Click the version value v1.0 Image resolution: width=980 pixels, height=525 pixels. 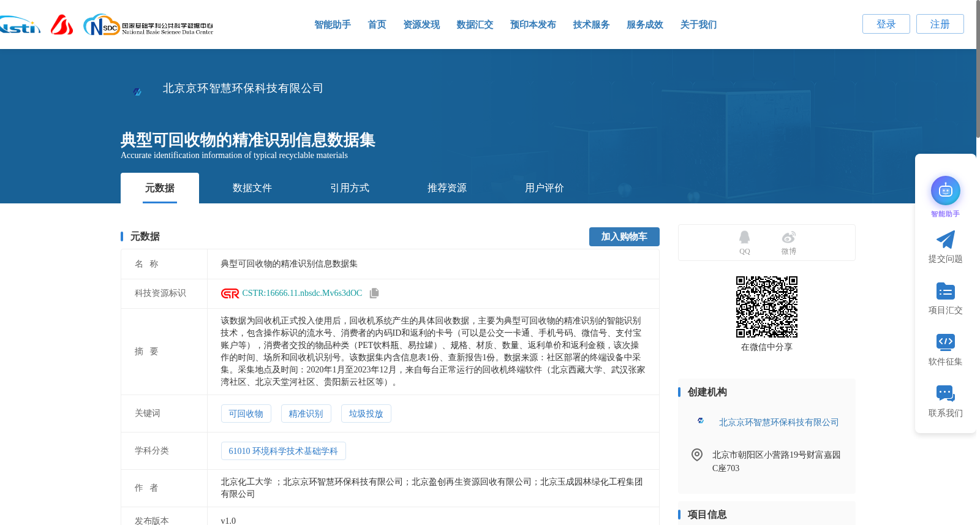[x=228, y=521]
